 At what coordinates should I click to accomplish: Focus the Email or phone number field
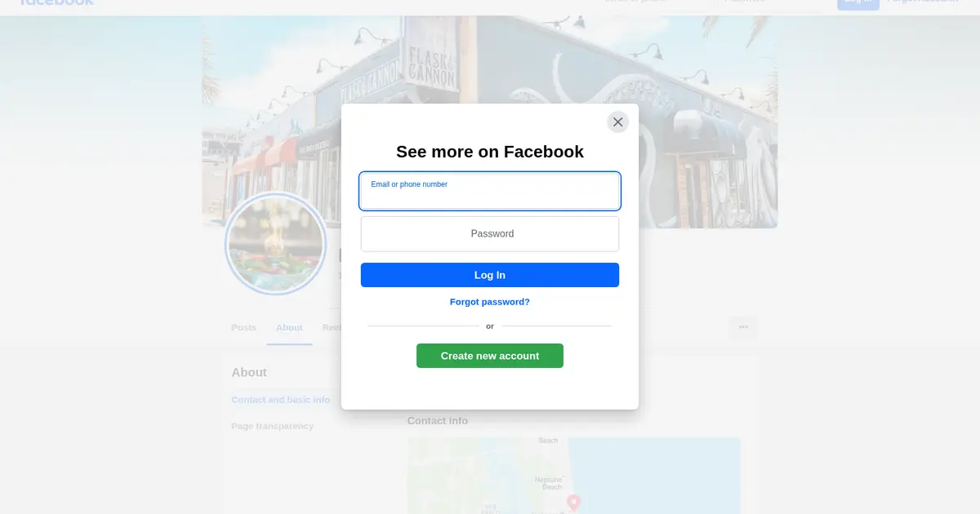[490, 191]
